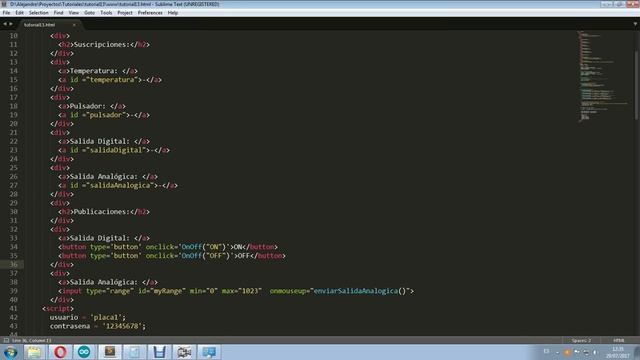Screen dimensions: 640x360
Task: Click the minimap code overview
Action: coord(604,76)
